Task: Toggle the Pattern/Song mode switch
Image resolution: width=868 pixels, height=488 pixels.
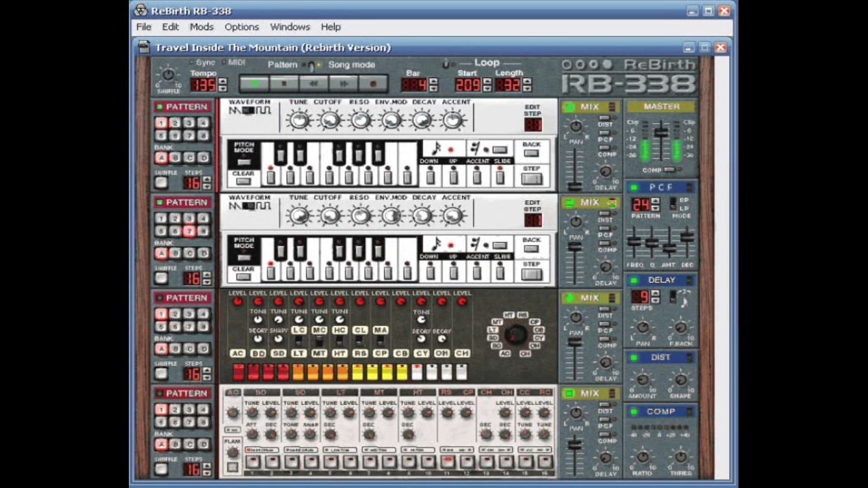Action: [x=312, y=66]
